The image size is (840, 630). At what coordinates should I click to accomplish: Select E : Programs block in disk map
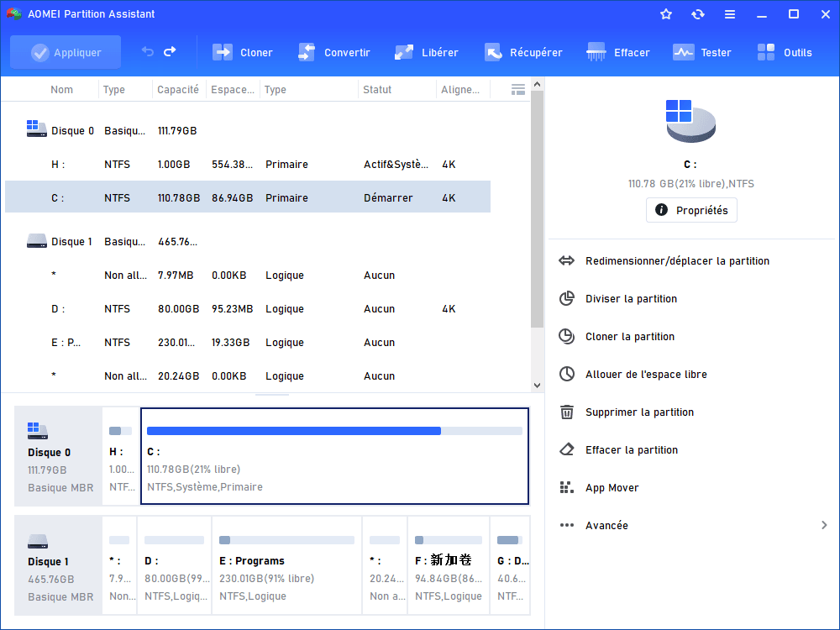click(286, 565)
